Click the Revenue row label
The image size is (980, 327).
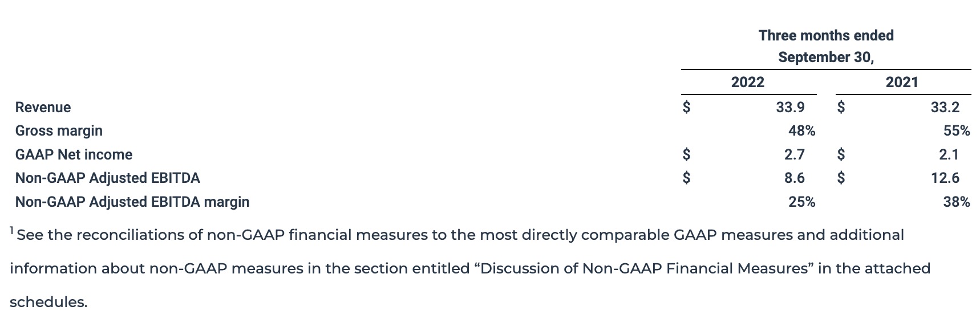click(x=43, y=107)
